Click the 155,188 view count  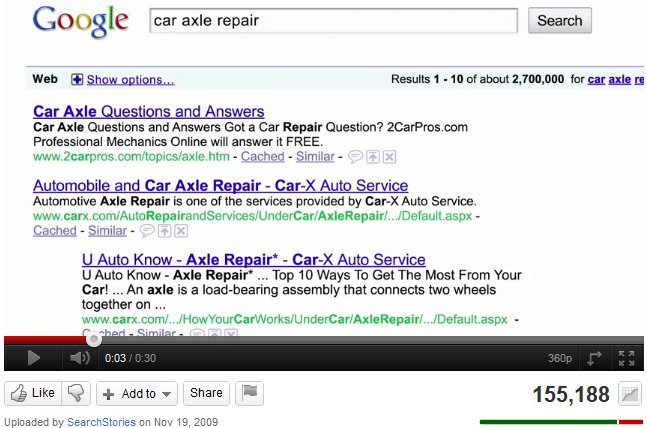pos(571,394)
